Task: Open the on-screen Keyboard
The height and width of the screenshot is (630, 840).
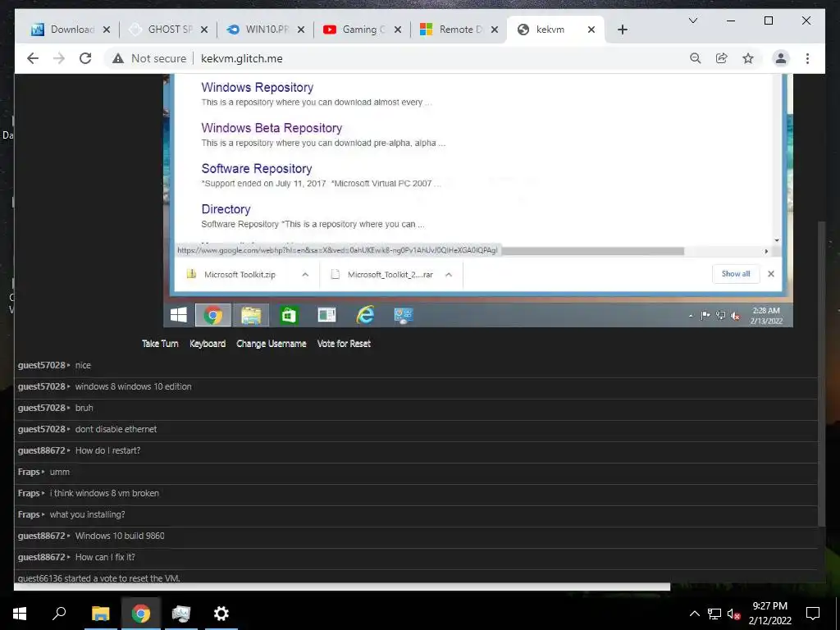Action: tap(208, 344)
